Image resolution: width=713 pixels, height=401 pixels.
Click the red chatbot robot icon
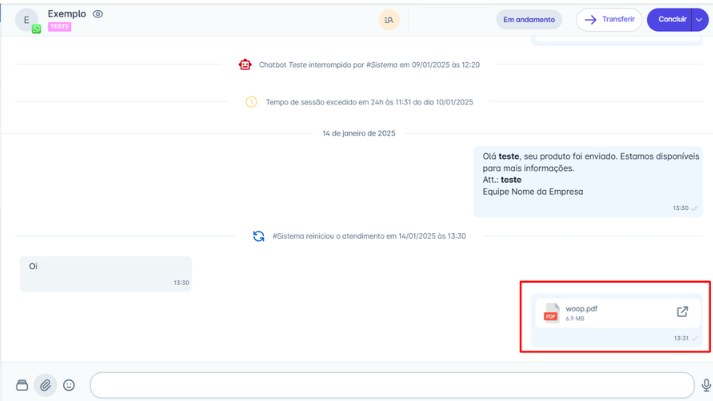pos(245,65)
